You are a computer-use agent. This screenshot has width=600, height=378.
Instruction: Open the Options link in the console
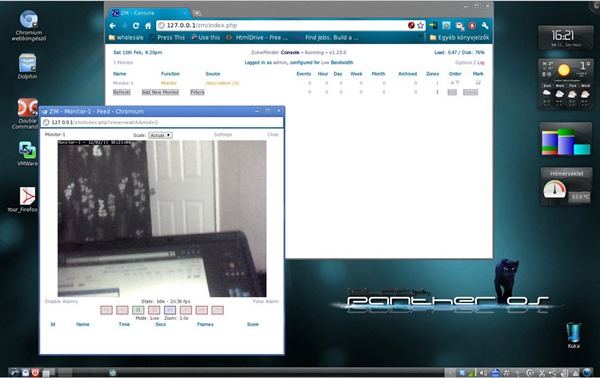pyautogui.click(x=463, y=62)
